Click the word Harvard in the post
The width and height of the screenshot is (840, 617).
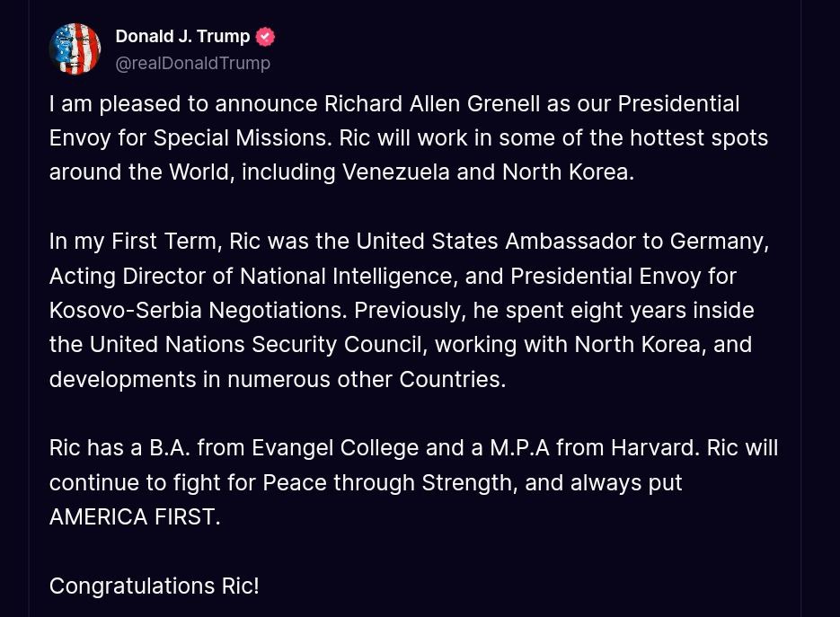[x=653, y=447]
